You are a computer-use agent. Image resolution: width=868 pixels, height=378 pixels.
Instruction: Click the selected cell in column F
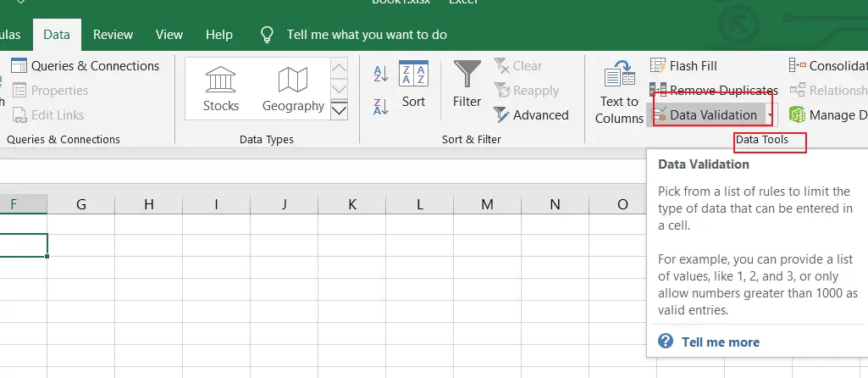click(23, 245)
